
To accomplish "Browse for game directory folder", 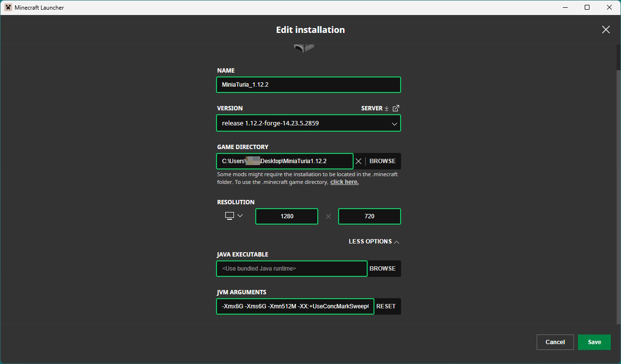I will tap(383, 161).
